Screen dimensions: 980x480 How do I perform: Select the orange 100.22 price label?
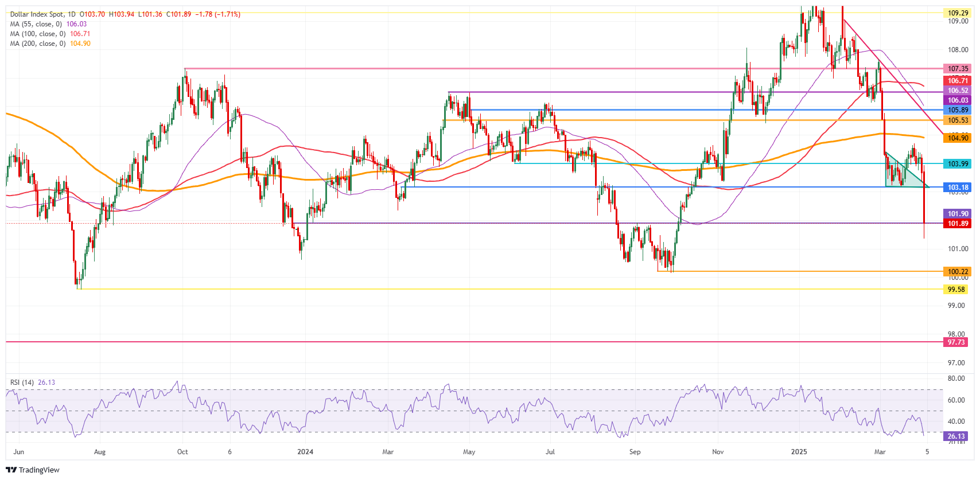click(x=957, y=272)
